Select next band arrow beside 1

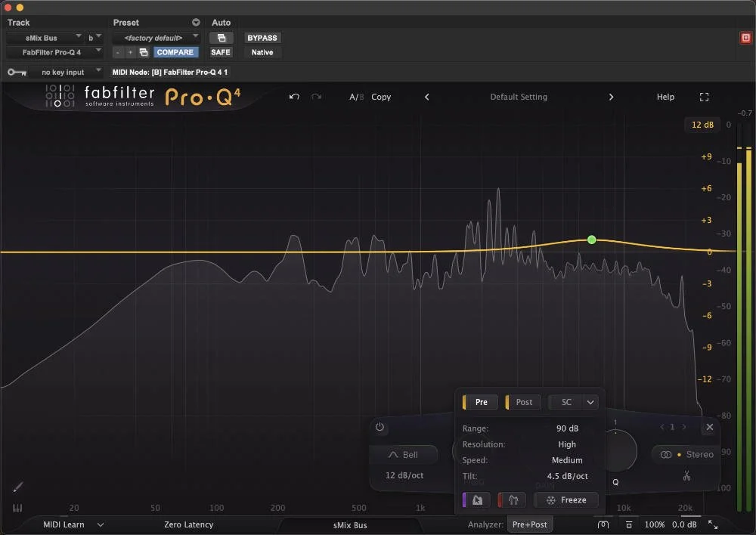(x=683, y=427)
